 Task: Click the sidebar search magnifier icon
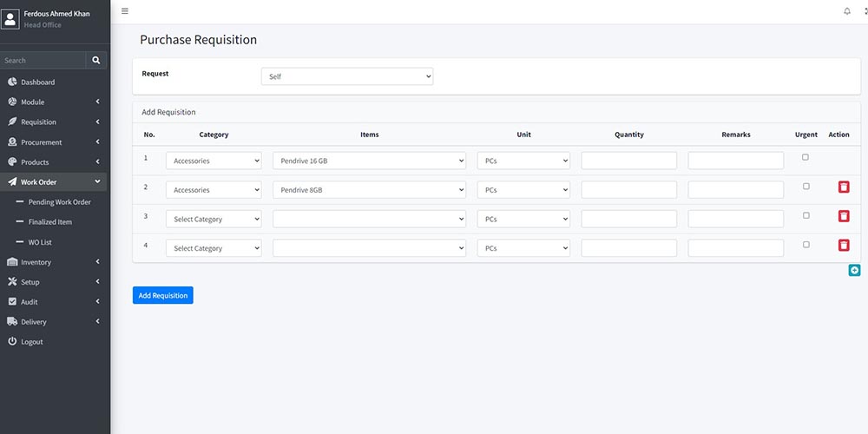pyautogui.click(x=96, y=61)
